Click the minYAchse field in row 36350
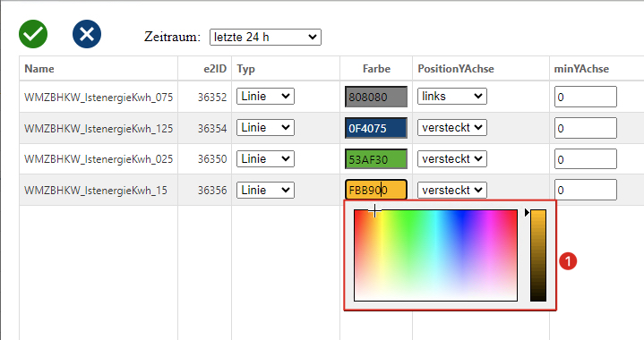644x340 pixels. (585, 158)
